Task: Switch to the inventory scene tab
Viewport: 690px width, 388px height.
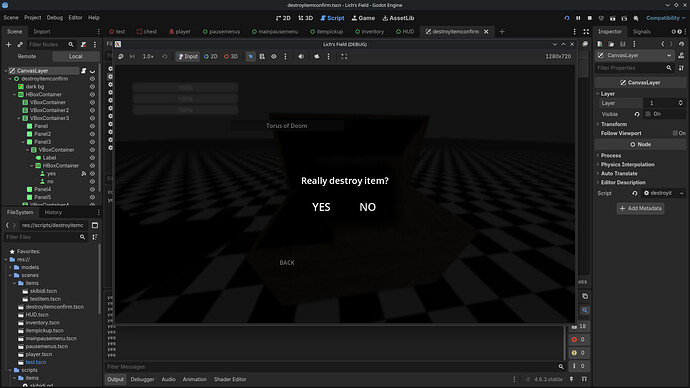Action: click(369, 32)
